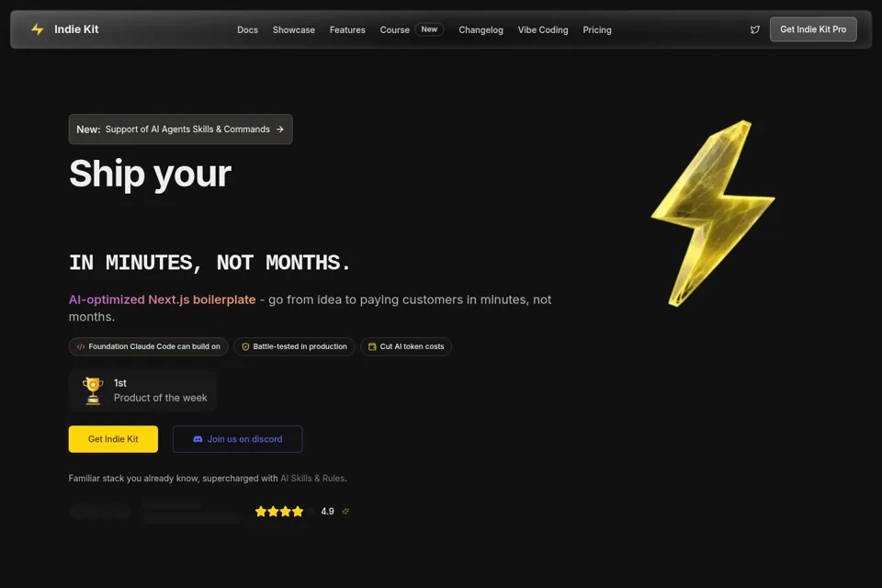Click the code brackets icon in Foundation badge
The height and width of the screenshot is (588, 882).
point(81,346)
